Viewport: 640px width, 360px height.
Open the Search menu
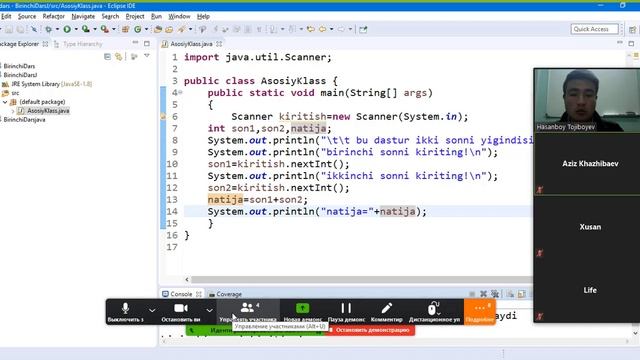pos(110,16)
